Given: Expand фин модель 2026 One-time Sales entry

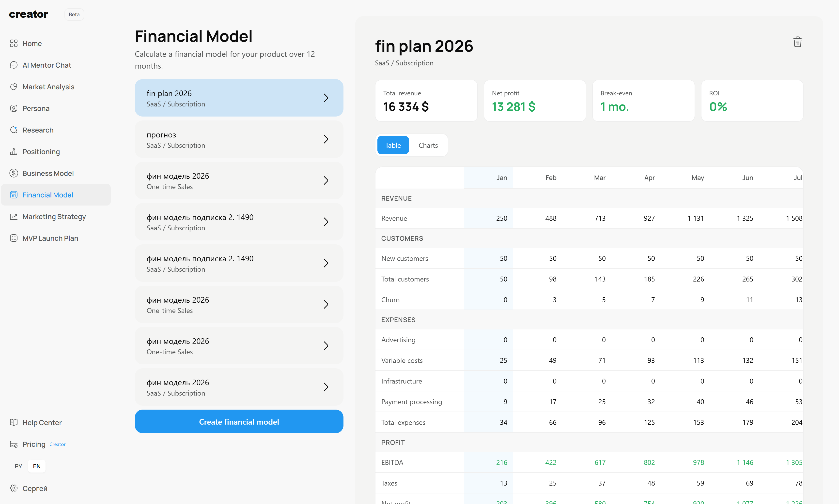Looking at the screenshot, I should pyautogui.click(x=326, y=180).
